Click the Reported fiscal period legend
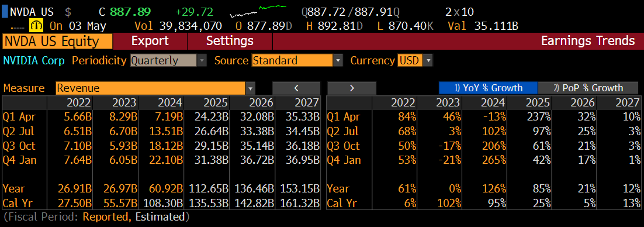The width and height of the screenshot is (644, 227). 107,216
